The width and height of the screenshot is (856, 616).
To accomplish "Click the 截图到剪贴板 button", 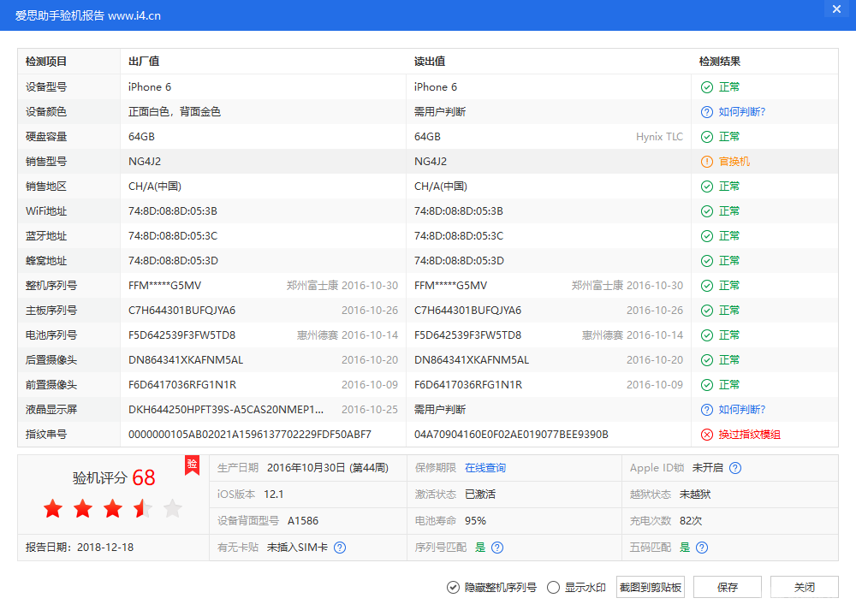I will point(651,588).
